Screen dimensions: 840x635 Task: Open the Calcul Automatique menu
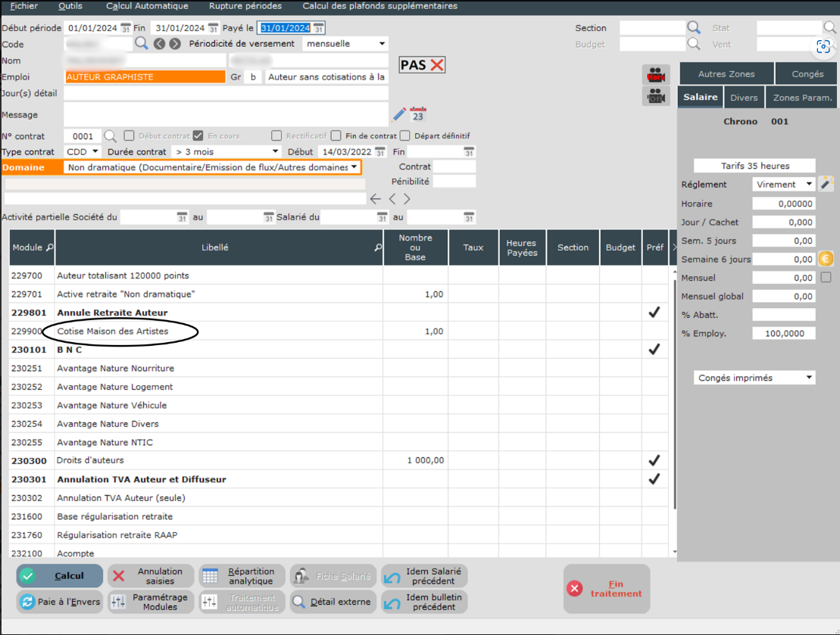click(x=147, y=6)
